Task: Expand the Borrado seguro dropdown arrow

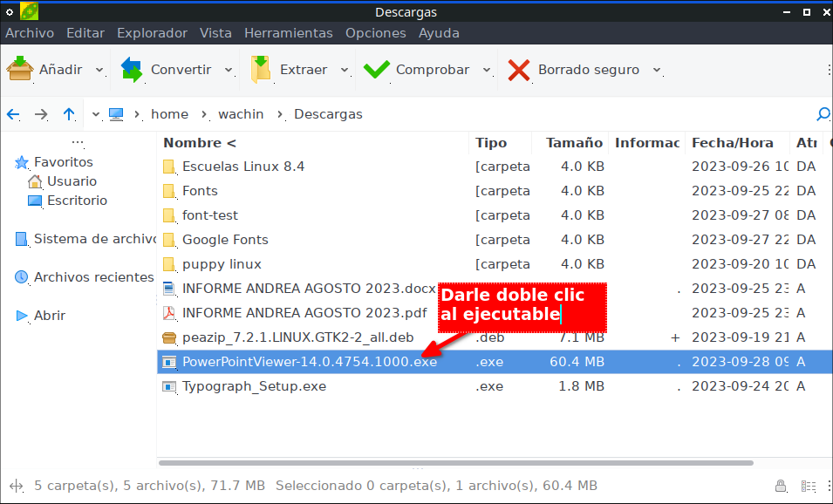Action: click(657, 70)
